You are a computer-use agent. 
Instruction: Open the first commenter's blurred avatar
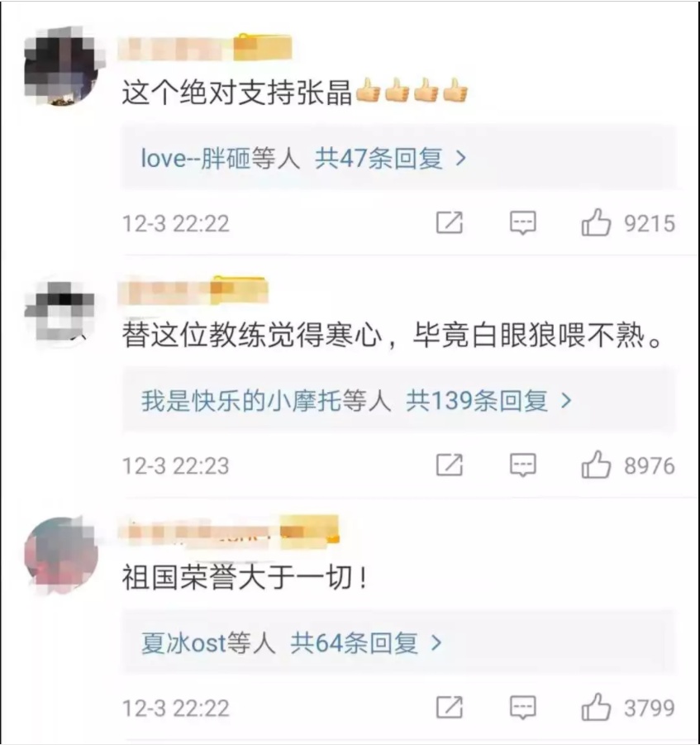(62, 65)
